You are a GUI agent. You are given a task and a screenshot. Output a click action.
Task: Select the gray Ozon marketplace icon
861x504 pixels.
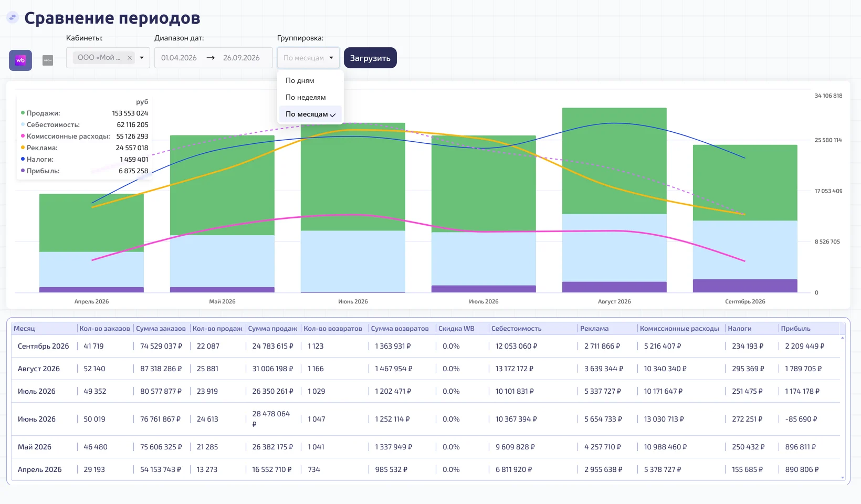48,60
